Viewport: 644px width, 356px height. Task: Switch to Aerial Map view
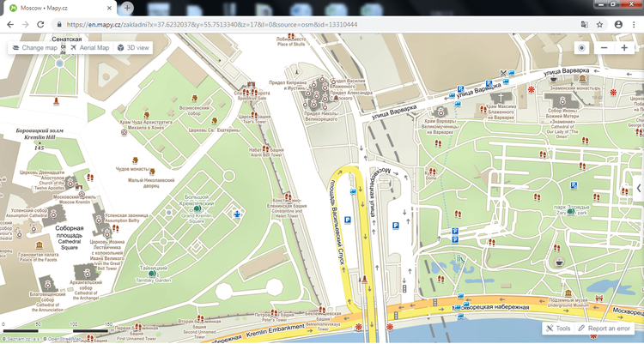pos(90,47)
